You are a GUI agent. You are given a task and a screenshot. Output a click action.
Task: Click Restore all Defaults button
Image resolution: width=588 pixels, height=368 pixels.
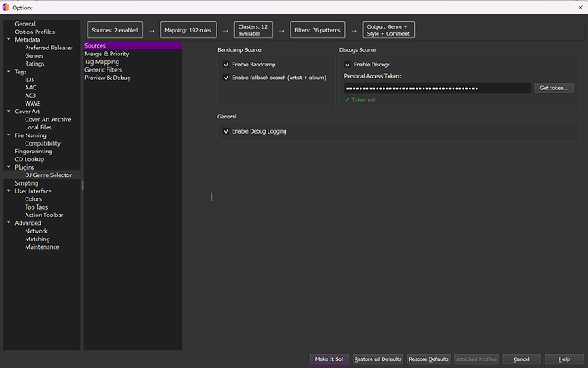[378, 359]
